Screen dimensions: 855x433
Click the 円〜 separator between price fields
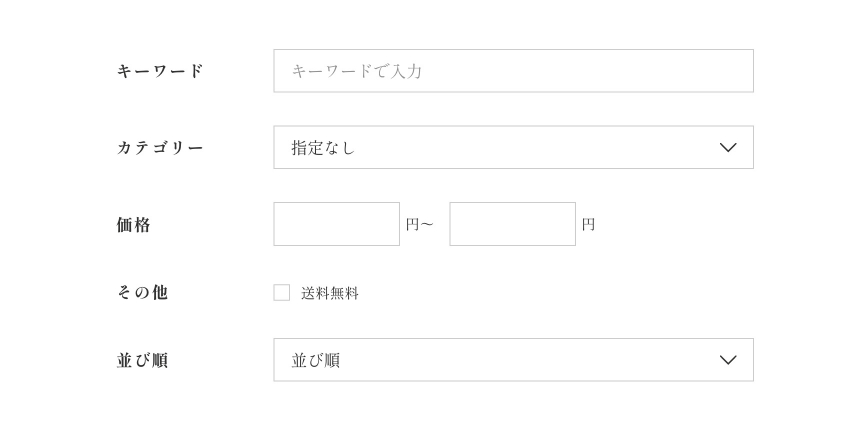[419, 225]
